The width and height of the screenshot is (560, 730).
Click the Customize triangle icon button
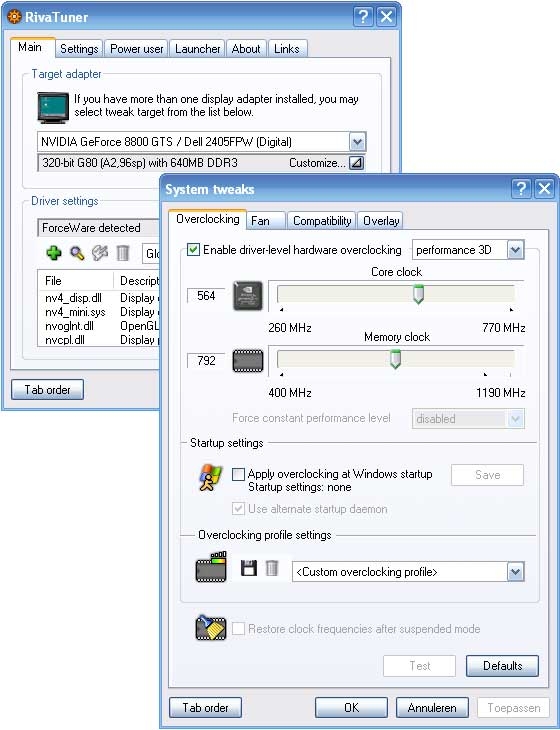coord(357,163)
